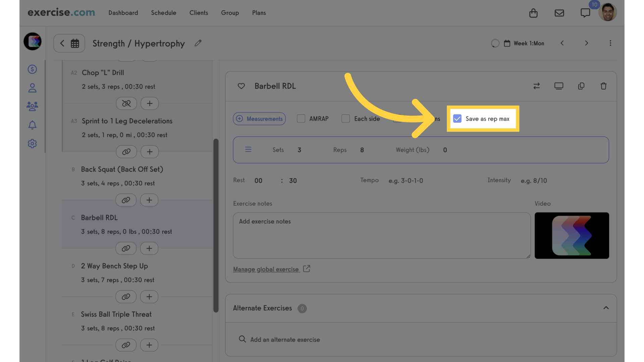The height and width of the screenshot is (362, 644).
Task: Open the mail envelope icon
Action: click(x=559, y=13)
